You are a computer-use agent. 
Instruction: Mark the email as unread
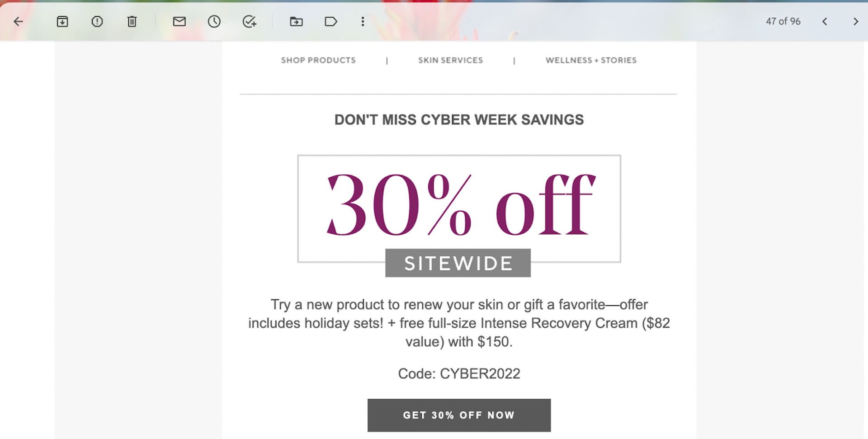[179, 21]
